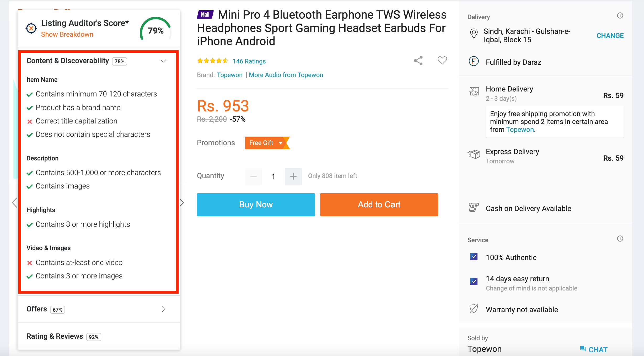
Task: Click Show Breakdown link
Action: [67, 34]
